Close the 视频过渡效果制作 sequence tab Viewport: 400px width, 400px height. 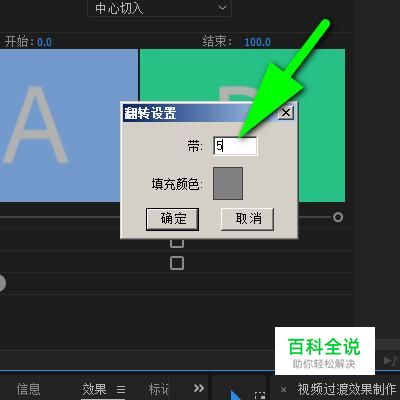click(283, 389)
